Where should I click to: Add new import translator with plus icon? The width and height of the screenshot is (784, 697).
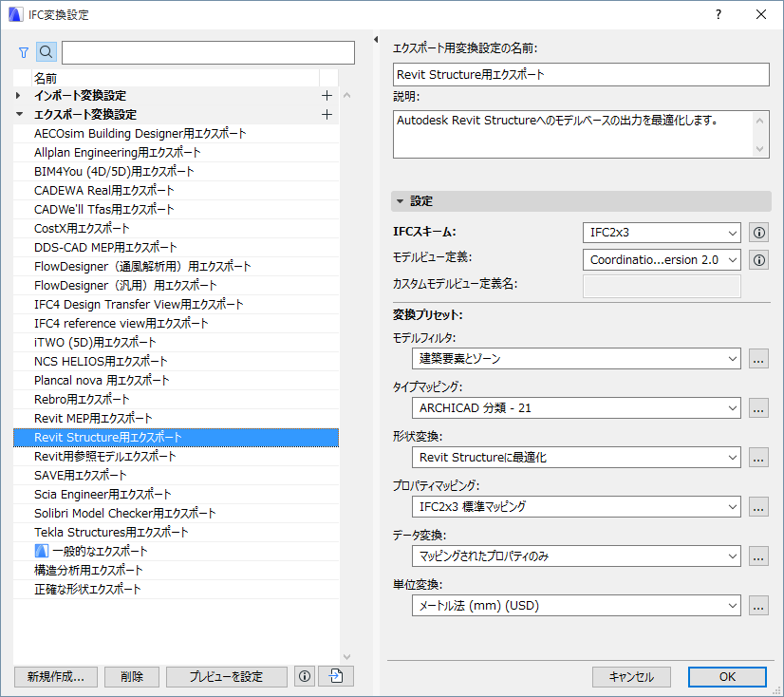327,95
